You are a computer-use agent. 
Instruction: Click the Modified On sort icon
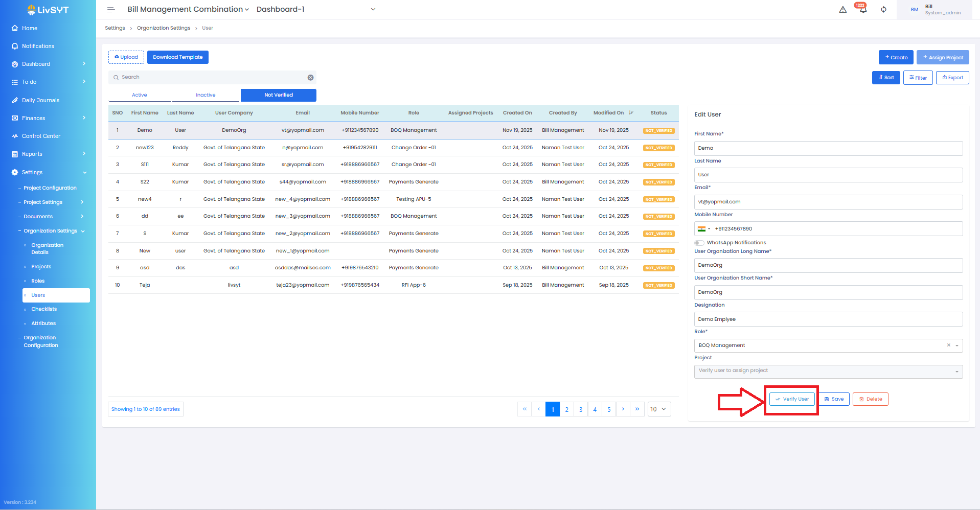[x=631, y=113]
